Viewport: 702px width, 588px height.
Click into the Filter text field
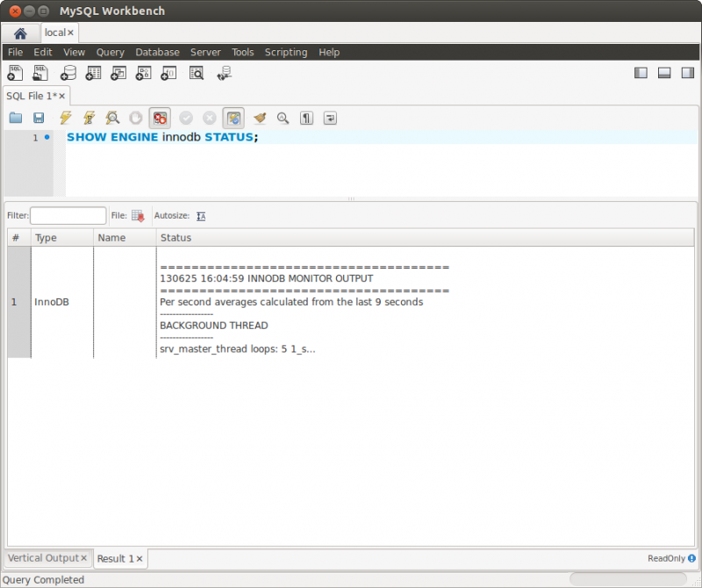[68, 216]
